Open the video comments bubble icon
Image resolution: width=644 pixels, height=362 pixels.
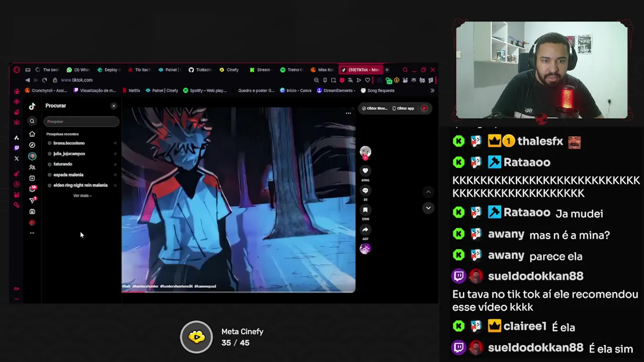[365, 191]
